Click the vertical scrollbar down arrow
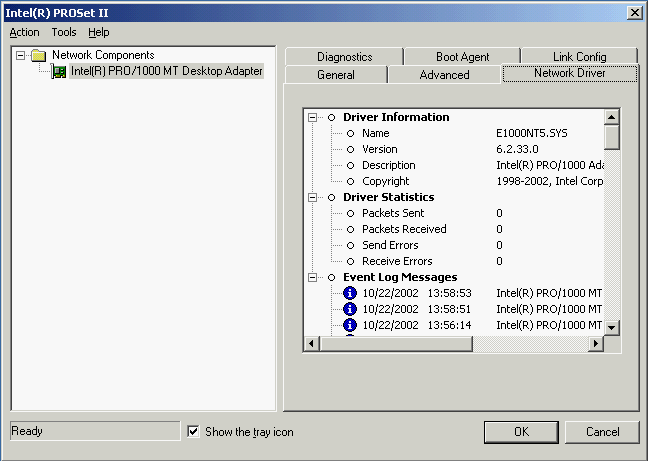 (x=612, y=328)
